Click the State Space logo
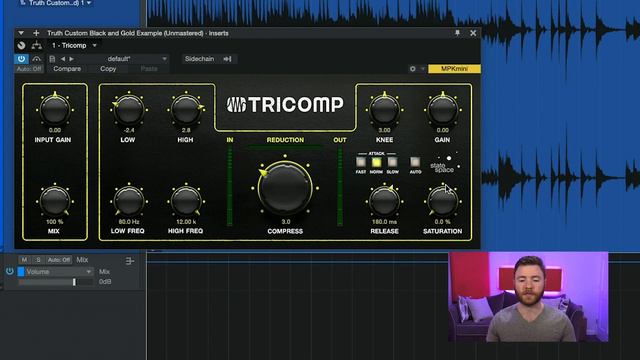The height and width of the screenshot is (360, 640). 445,163
